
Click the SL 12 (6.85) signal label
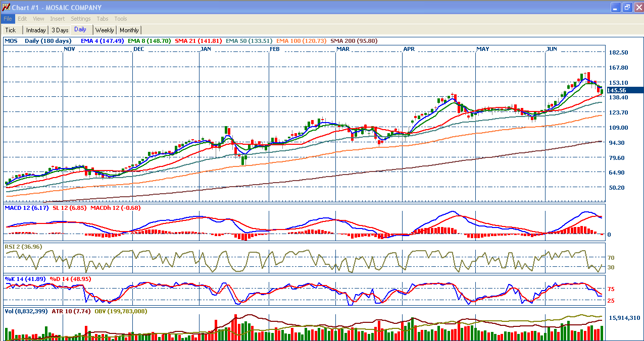point(70,208)
